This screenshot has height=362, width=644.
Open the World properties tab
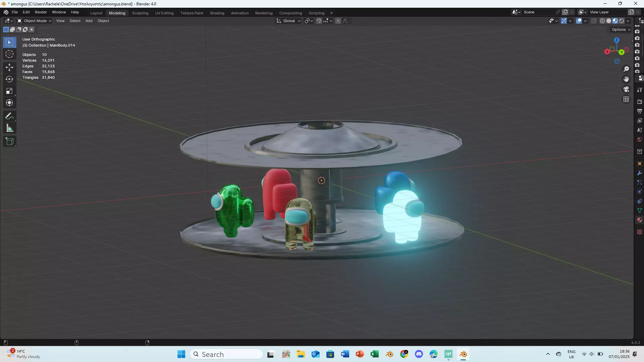coord(640,139)
